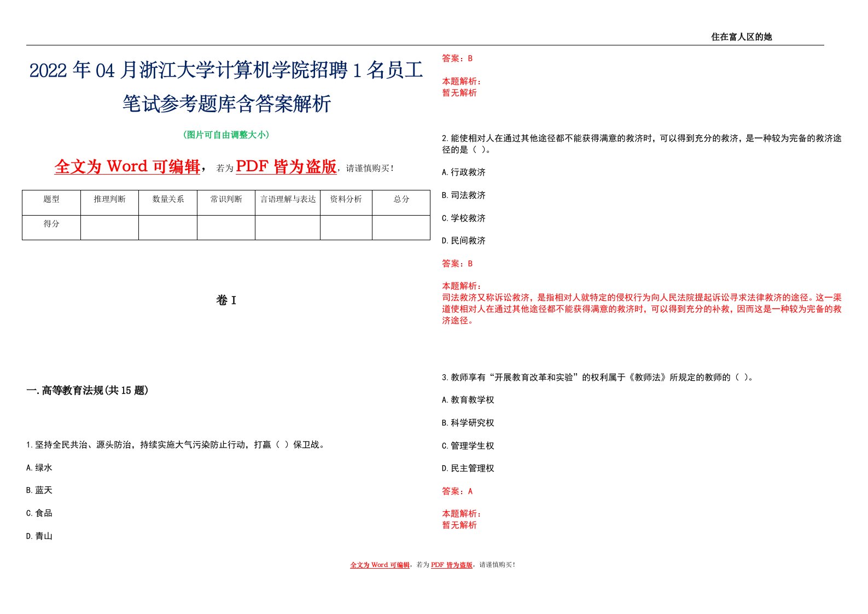Image resolution: width=868 pixels, height=614 pixels.
Task: Click the section label '卷 I'
Action: point(226,300)
